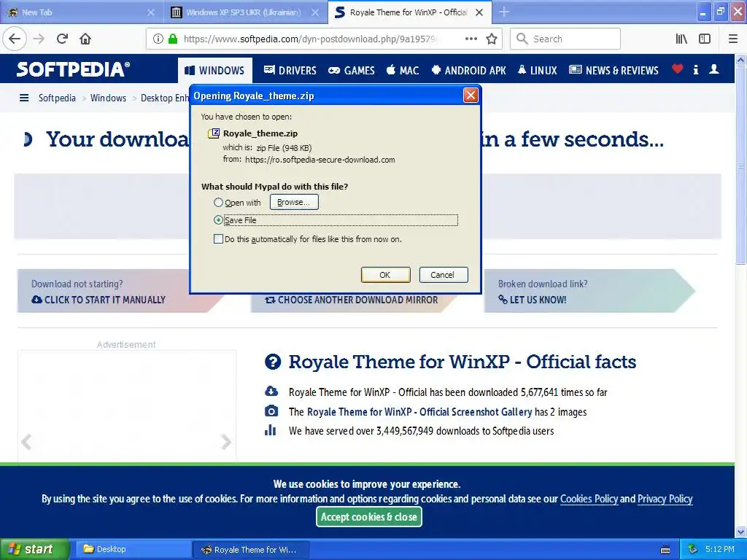Open the Android APK section

click(468, 71)
